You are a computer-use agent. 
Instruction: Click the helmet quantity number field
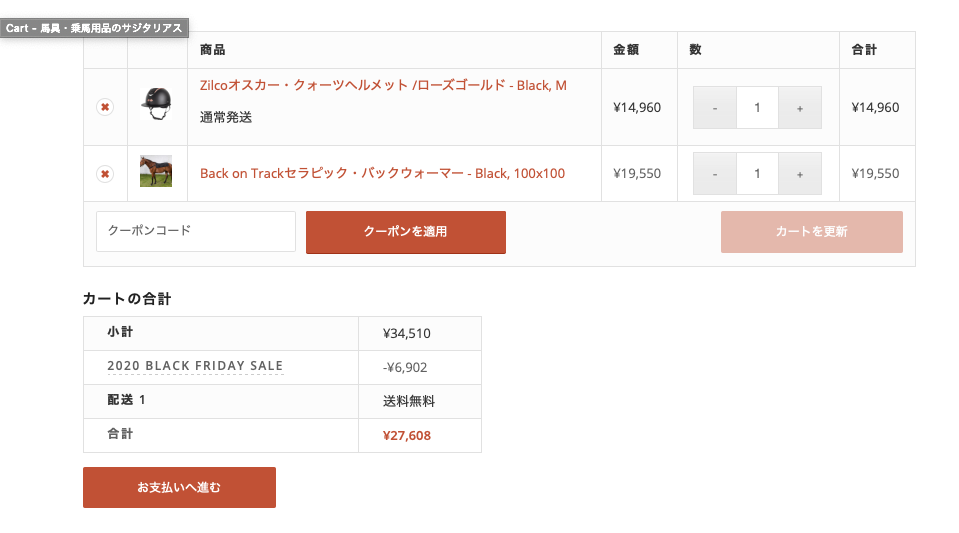coord(757,108)
